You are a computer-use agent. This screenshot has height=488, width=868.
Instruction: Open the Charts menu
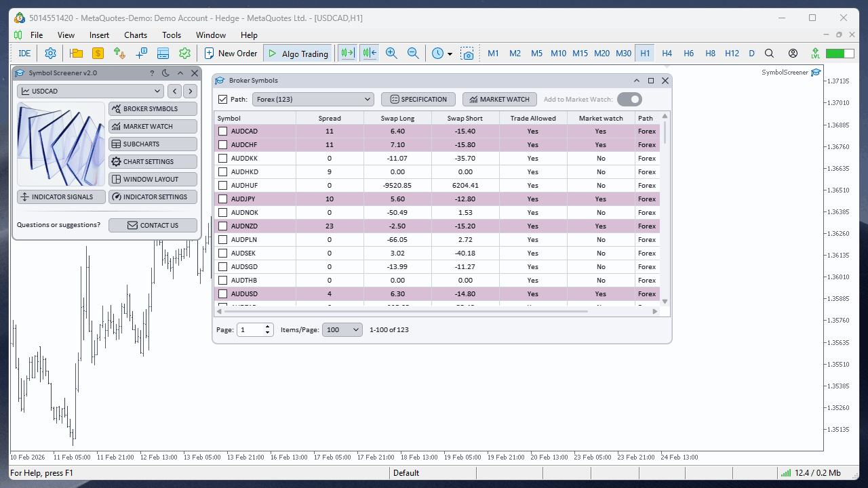click(x=135, y=35)
